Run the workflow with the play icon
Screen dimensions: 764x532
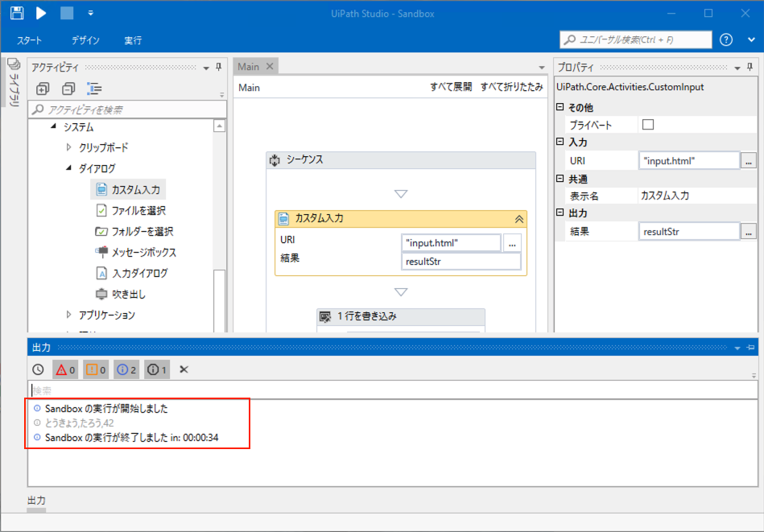[x=41, y=13]
